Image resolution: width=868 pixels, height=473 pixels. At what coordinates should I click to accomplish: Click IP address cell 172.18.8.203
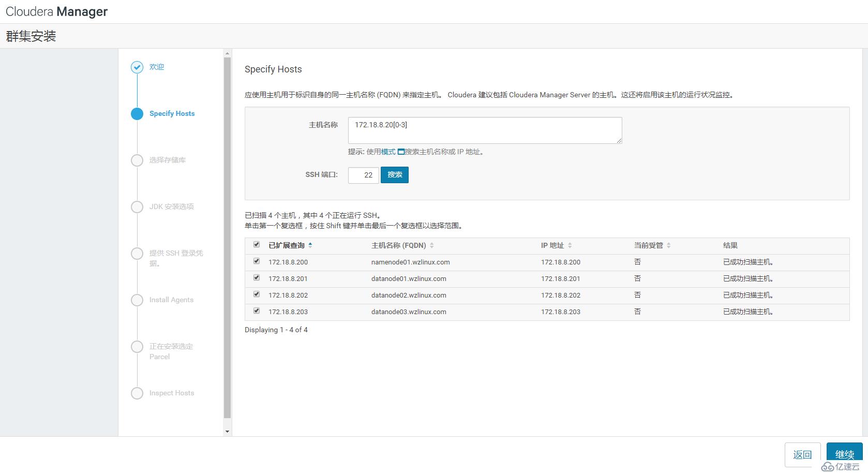tap(561, 312)
